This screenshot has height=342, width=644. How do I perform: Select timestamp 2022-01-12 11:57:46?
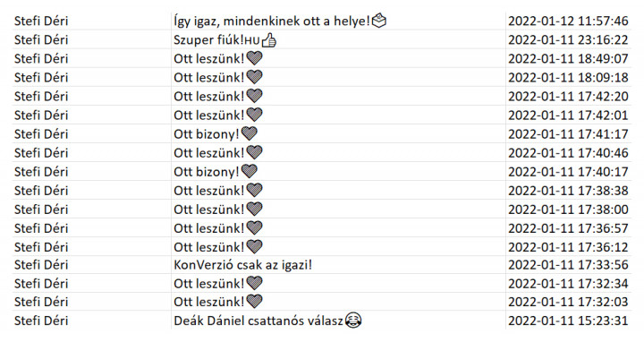568,21
